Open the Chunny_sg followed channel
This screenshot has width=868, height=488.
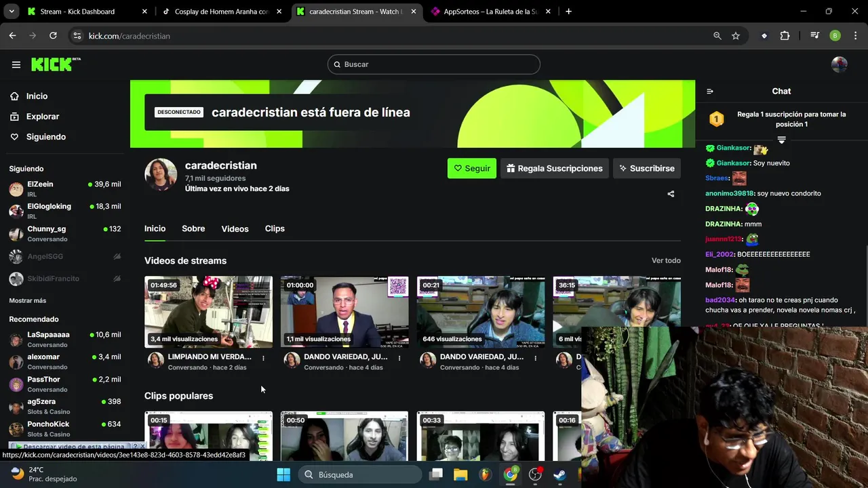65,234
